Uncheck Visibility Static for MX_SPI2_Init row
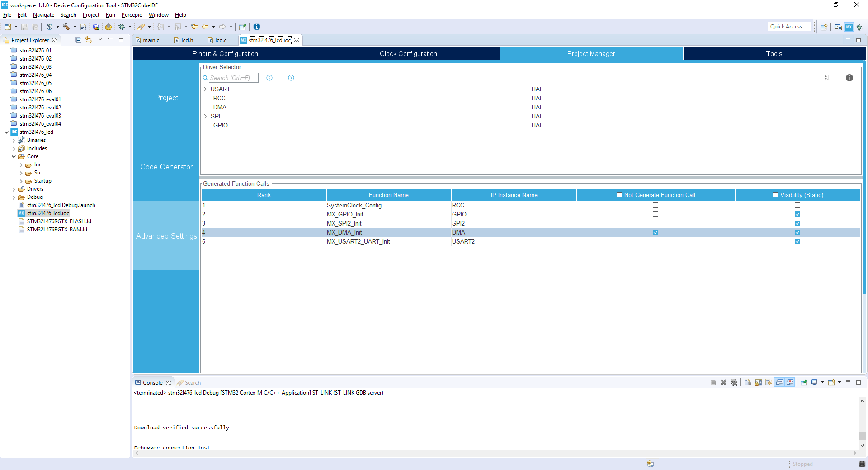This screenshot has width=868, height=470. click(x=797, y=223)
